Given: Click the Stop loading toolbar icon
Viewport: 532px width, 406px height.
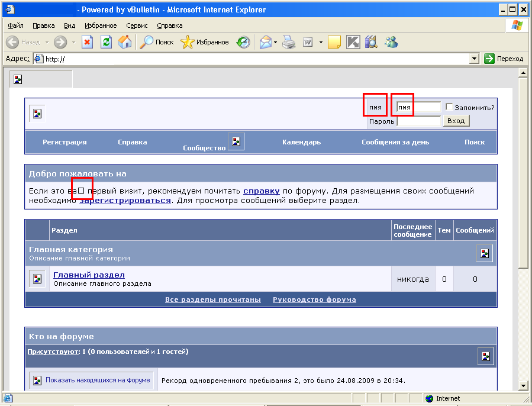Looking at the screenshot, I should pos(87,42).
